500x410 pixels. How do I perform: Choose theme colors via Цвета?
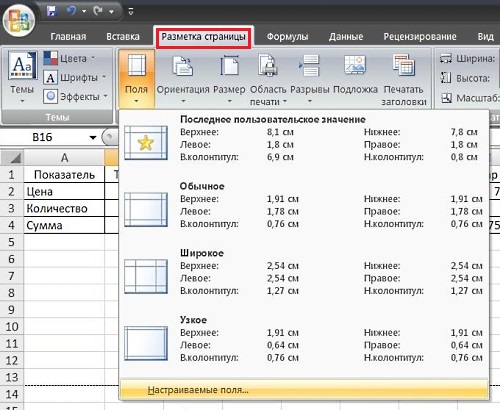tap(70, 58)
